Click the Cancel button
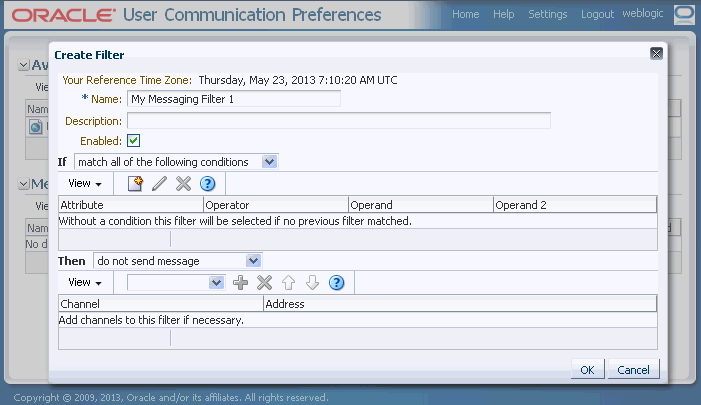701x405 pixels. click(633, 370)
